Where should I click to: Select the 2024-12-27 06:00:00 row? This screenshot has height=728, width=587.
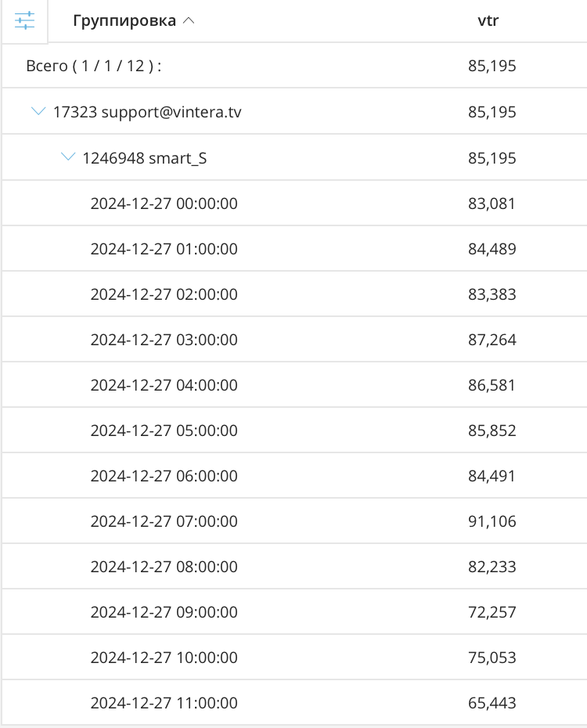164,477
